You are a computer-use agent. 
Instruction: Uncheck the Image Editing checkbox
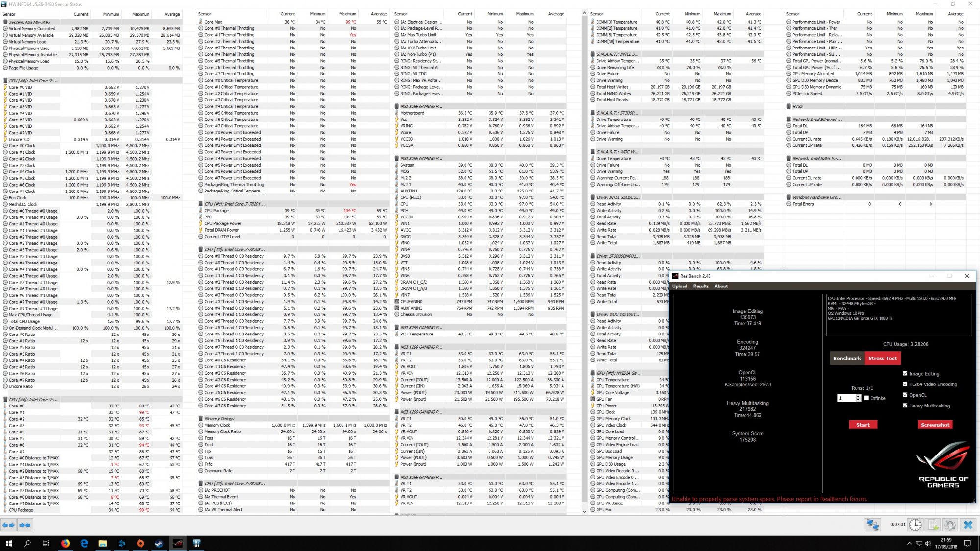pyautogui.click(x=905, y=373)
